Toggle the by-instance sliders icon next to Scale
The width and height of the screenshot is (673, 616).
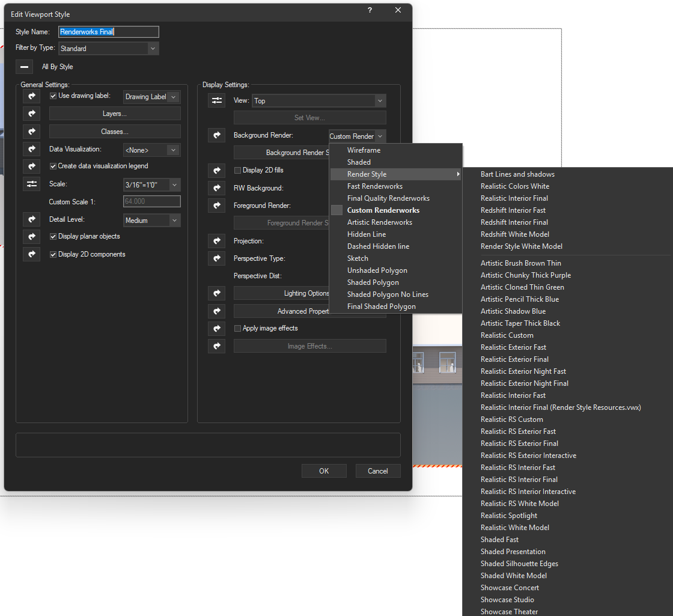coord(32,184)
